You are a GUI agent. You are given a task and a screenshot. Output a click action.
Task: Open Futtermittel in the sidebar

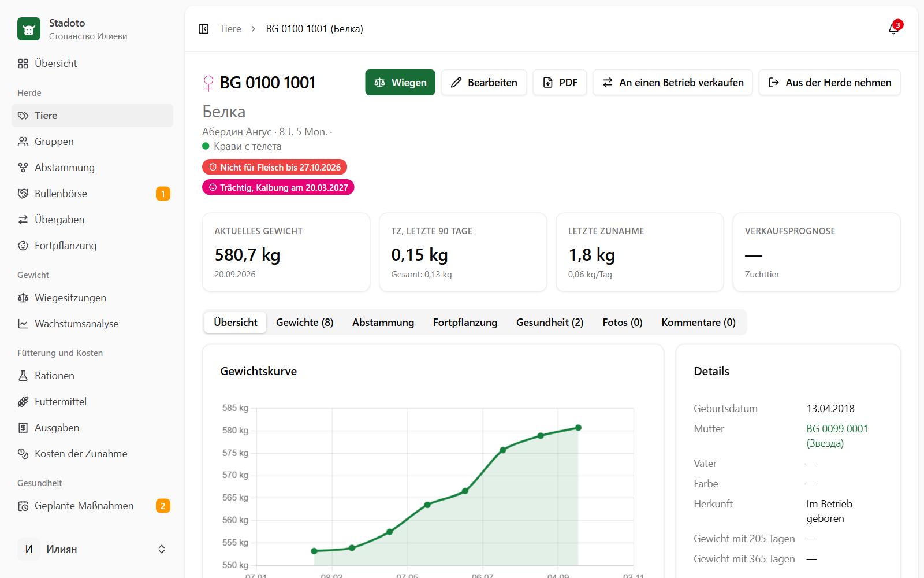[x=92, y=402]
